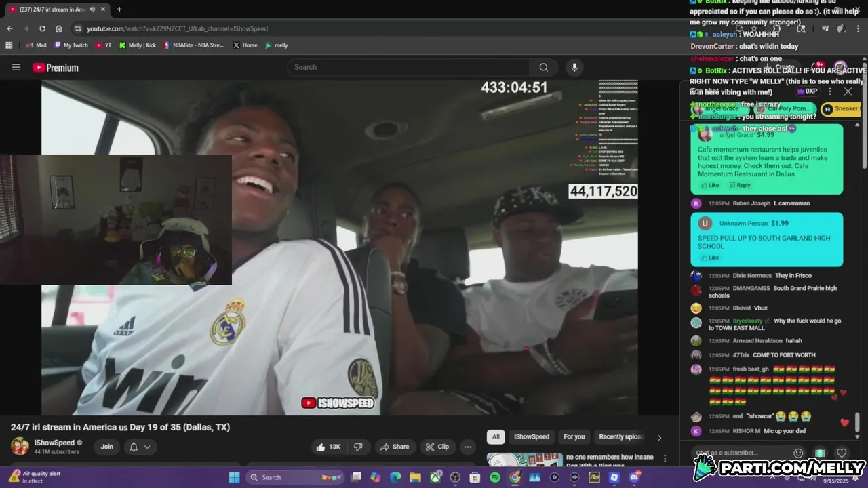Click the Clip button

coord(437,447)
